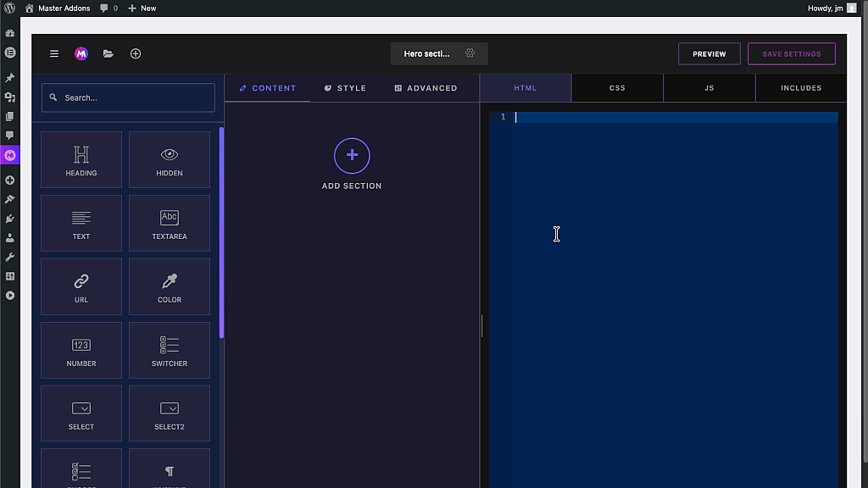Open comments bubble in admin bar
The image size is (868, 488).
click(x=108, y=8)
